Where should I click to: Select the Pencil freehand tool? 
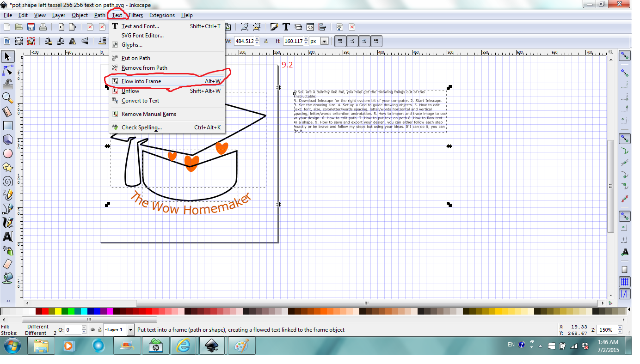[x=8, y=194]
